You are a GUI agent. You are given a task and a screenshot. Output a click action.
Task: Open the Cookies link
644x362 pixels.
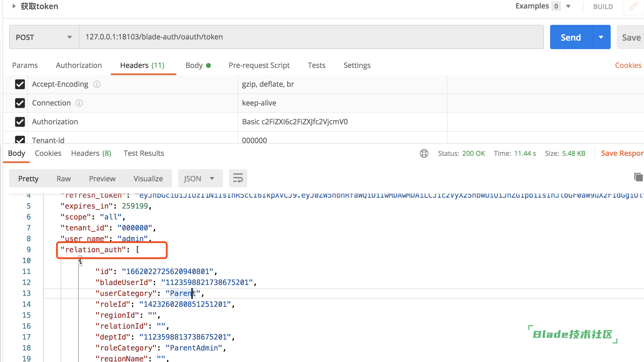coord(628,65)
